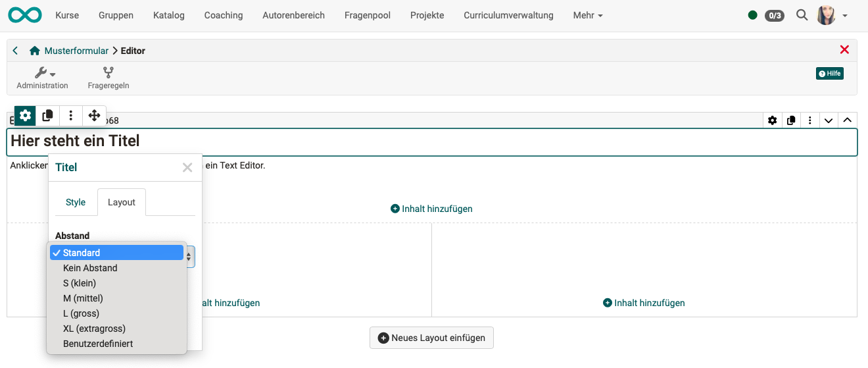
Task: Choose Benutzerdefiniert spacing option
Action: pyautogui.click(x=116, y=344)
